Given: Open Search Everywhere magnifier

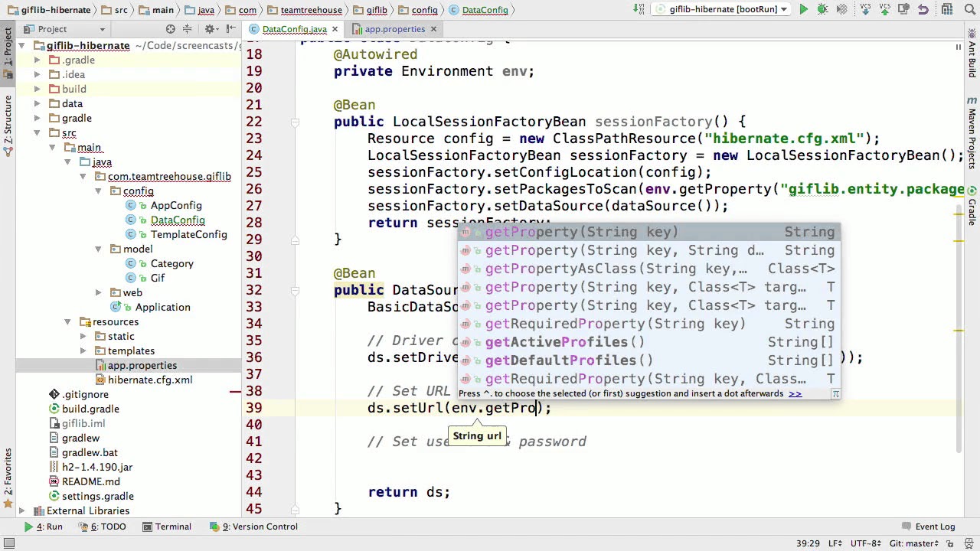Looking at the screenshot, I should (969, 10).
